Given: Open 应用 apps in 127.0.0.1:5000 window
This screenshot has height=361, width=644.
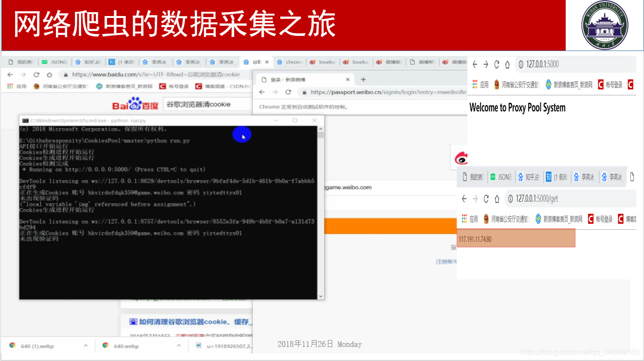Looking at the screenshot, I should click(480, 85).
